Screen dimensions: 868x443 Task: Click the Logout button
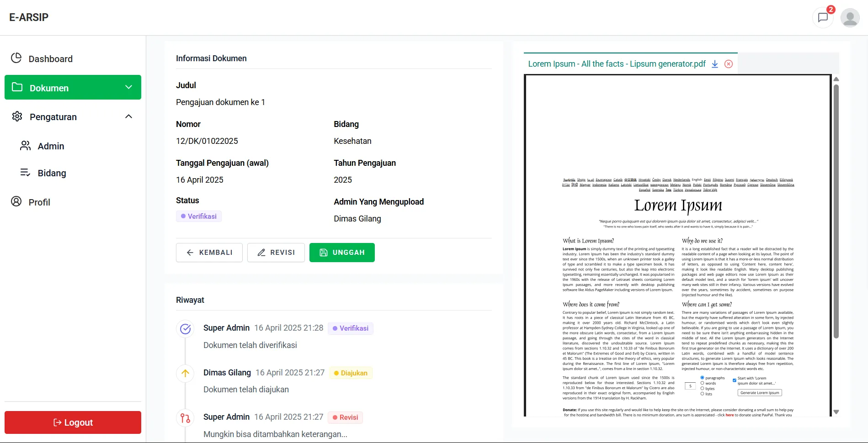(73, 422)
